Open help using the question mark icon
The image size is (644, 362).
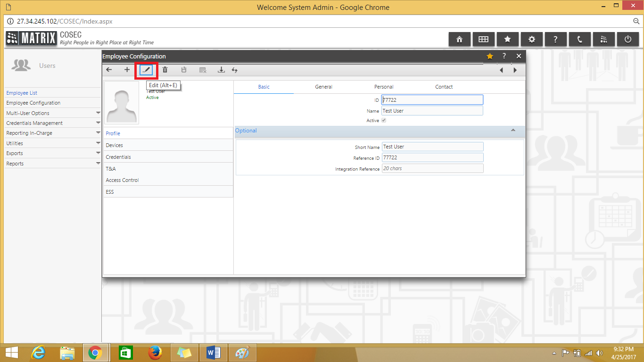point(556,39)
